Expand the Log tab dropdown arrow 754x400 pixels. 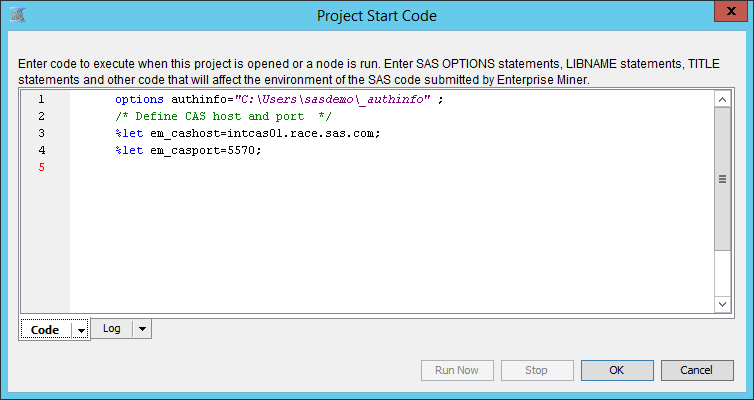click(x=141, y=328)
